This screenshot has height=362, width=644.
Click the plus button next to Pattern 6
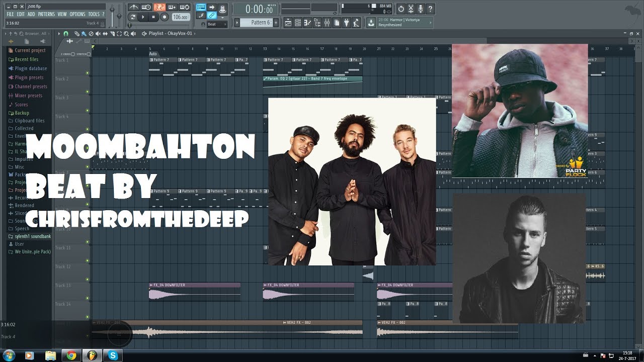276,23
